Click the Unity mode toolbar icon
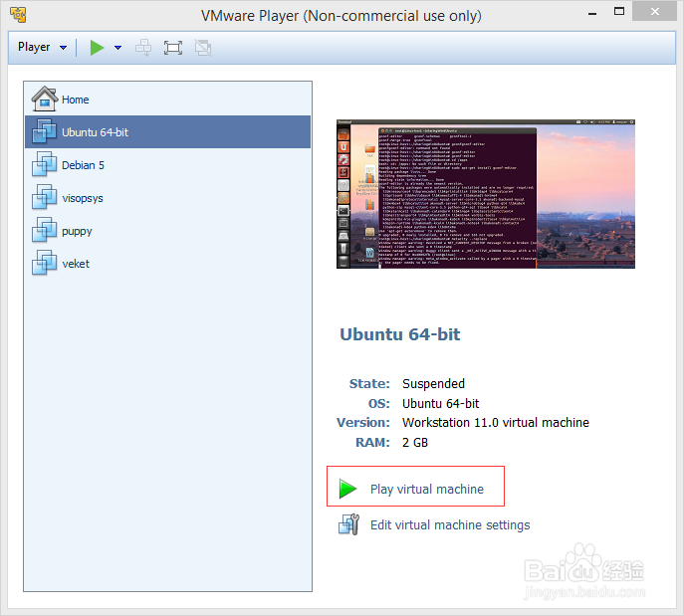Viewport: 684px width, 616px height. 203,48
